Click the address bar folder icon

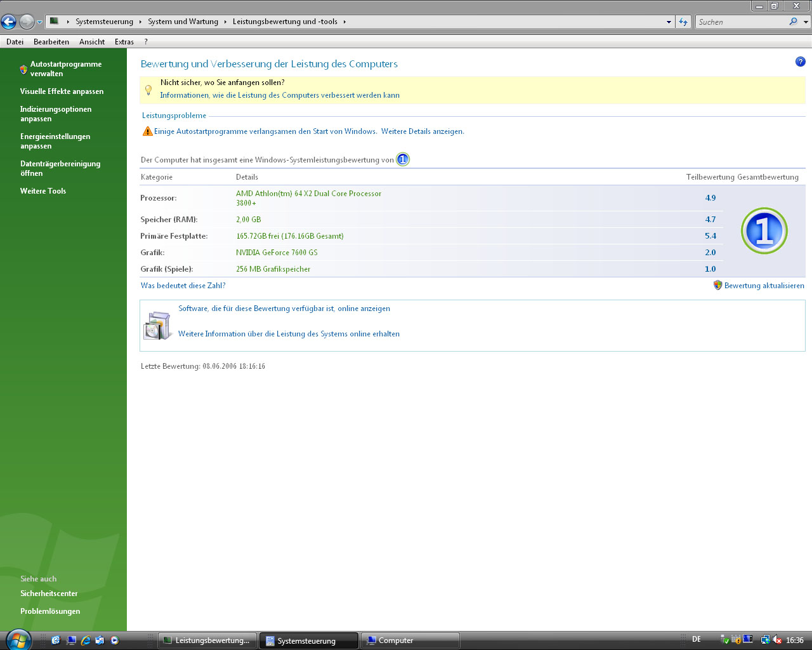55,21
